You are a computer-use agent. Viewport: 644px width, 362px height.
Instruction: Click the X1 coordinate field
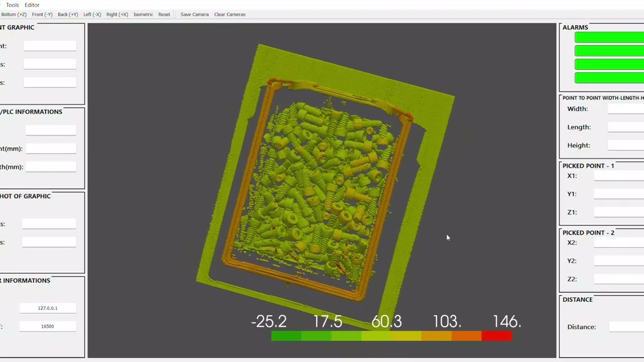tap(619, 175)
